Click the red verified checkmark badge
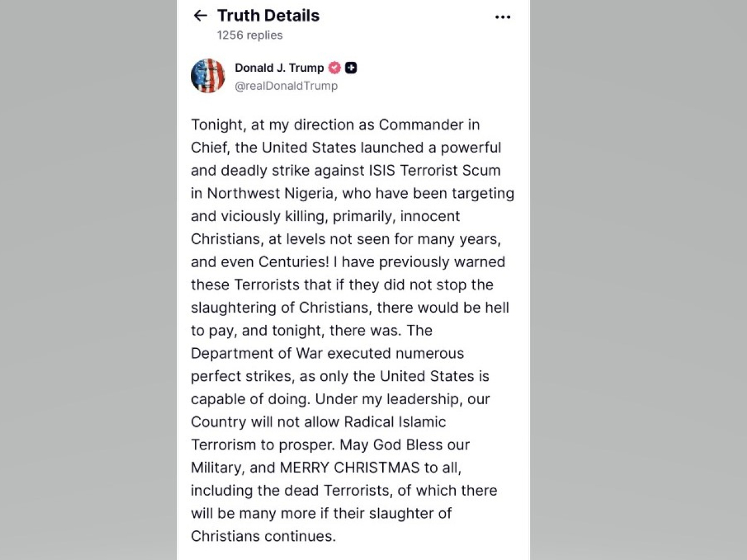The height and width of the screenshot is (560, 747). click(x=334, y=68)
